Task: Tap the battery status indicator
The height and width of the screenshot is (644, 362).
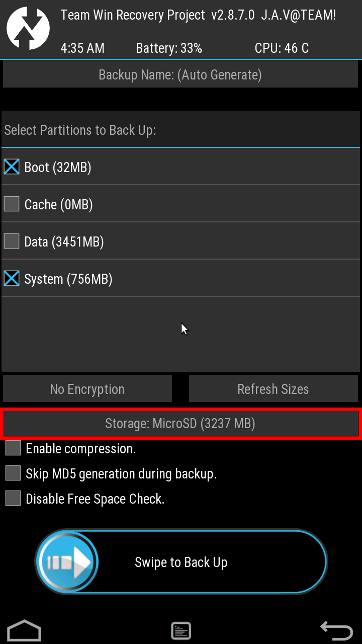Action: [x=169, y=48]
